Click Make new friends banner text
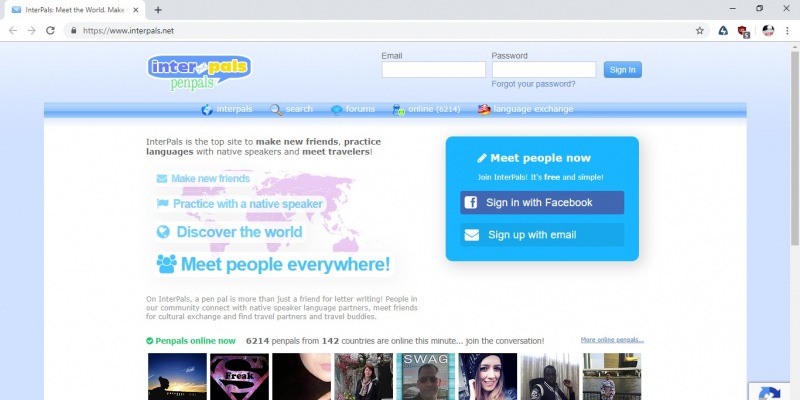The height and width of the screenshot is (400, 800). point(210,179)
